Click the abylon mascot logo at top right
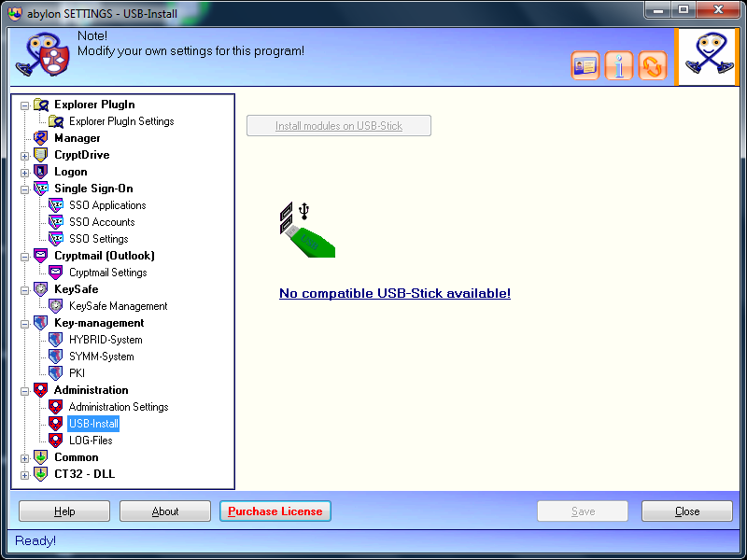Viewport: 747px width, 560px height. point(709,57)
